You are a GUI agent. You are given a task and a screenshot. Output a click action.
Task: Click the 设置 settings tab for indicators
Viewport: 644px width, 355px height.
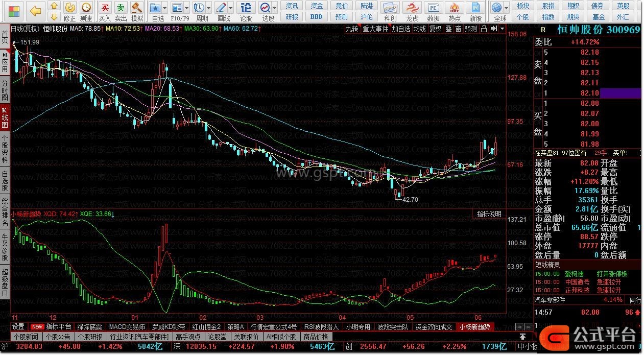click(18, 327)
